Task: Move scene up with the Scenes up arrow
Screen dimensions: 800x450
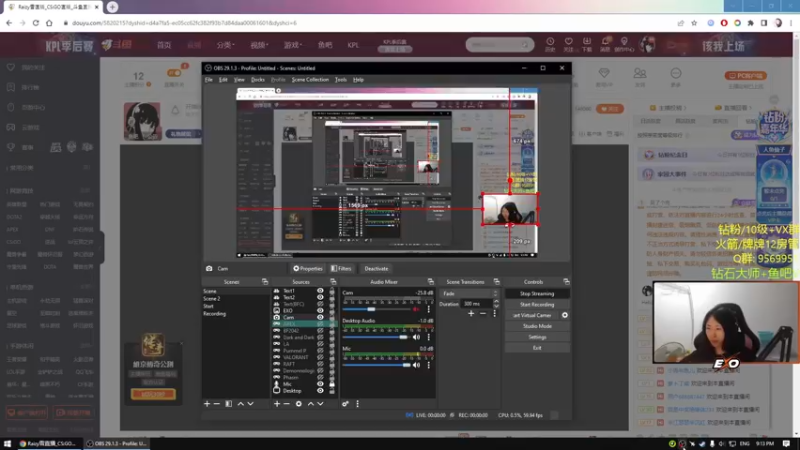Action: (x=241, y=404)
